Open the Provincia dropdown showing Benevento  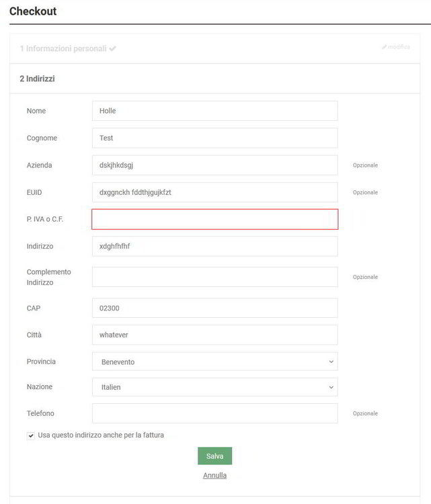point(214,362)
